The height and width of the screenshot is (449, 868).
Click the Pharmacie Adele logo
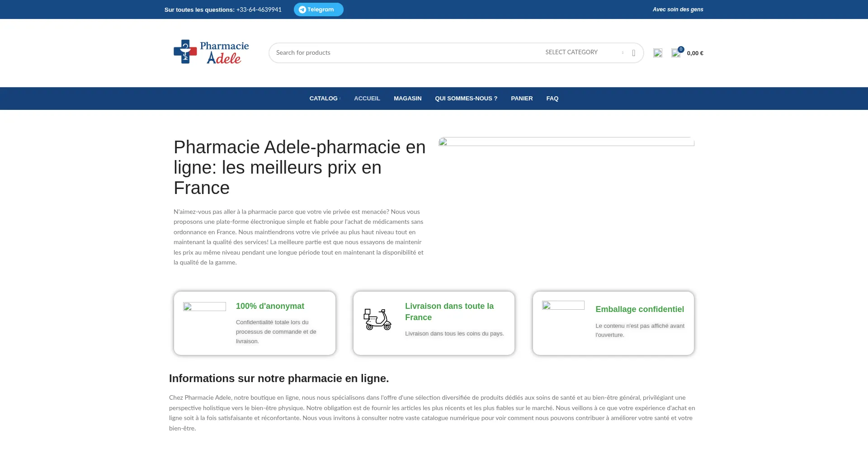pos(211,52)
